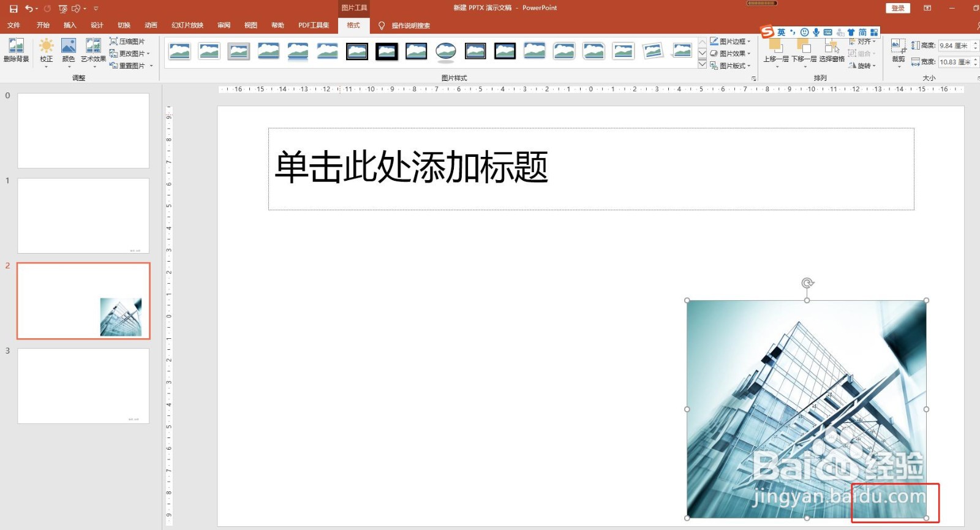Apply the thick black frame picture style
The image size is (980, 530).
(386, 51)
